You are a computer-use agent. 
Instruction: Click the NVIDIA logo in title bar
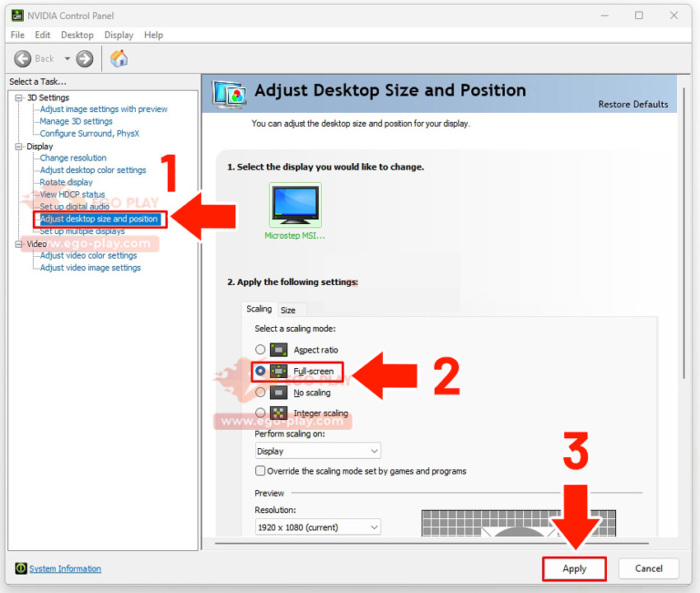[x=16, y=15]
